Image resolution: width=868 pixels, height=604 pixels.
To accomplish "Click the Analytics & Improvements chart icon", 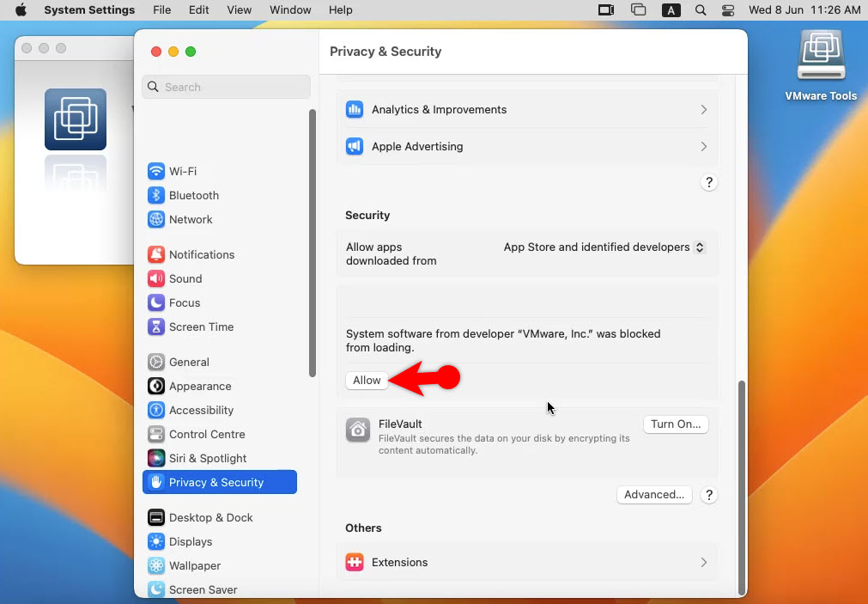I will pos(355,110).
